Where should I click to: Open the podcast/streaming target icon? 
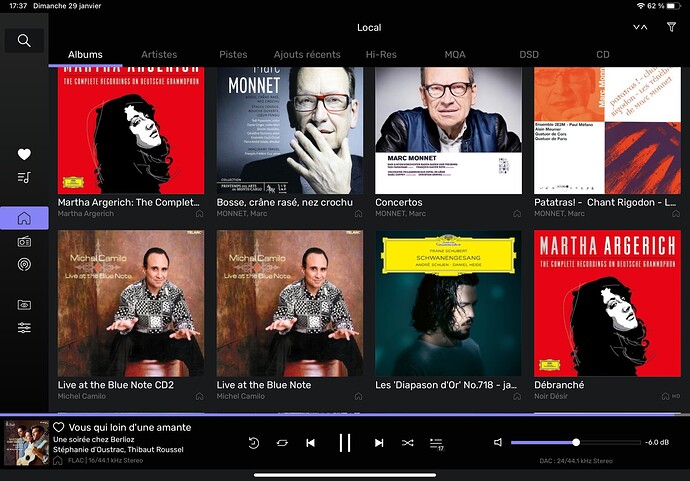(x=24, y=264)
